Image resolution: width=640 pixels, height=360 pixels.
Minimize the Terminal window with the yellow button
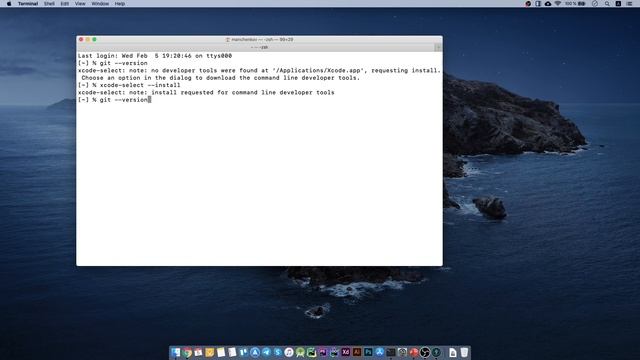(x=88, y=40)
